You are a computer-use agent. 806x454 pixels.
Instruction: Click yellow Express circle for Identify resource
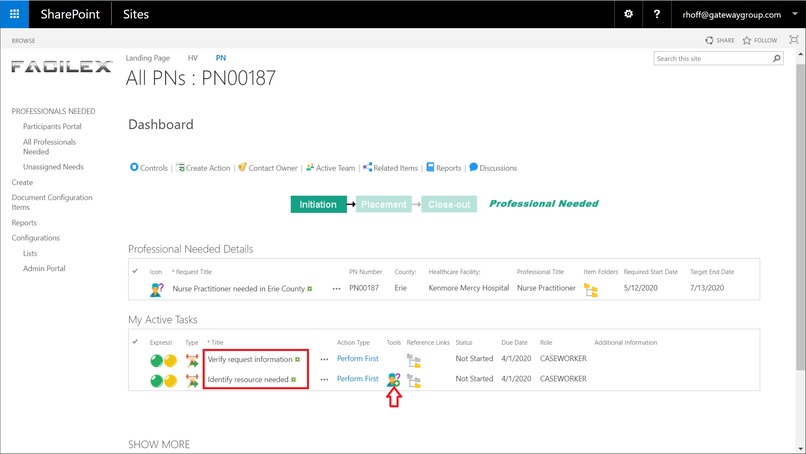(x=170, y=381)
